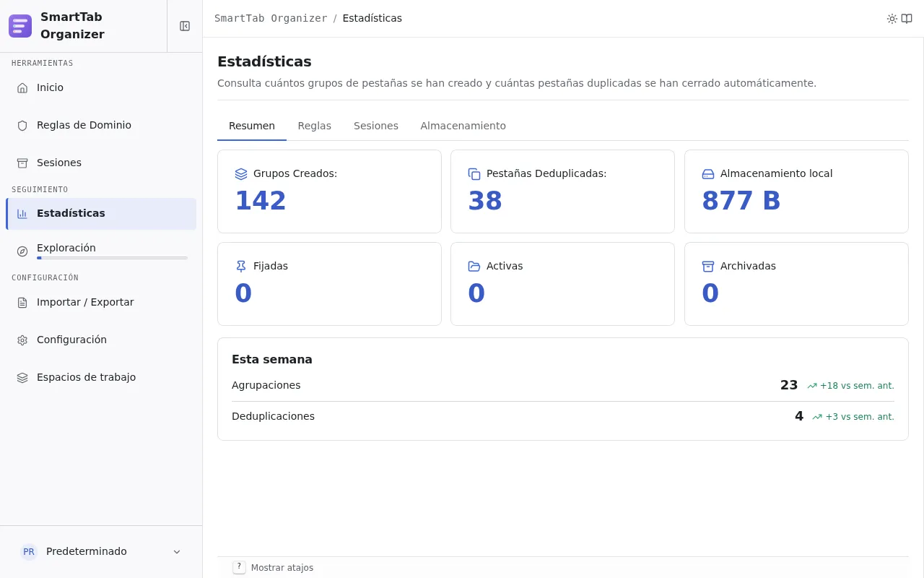Click the PR profile avatar
The image size is (924, 578).
29,551
